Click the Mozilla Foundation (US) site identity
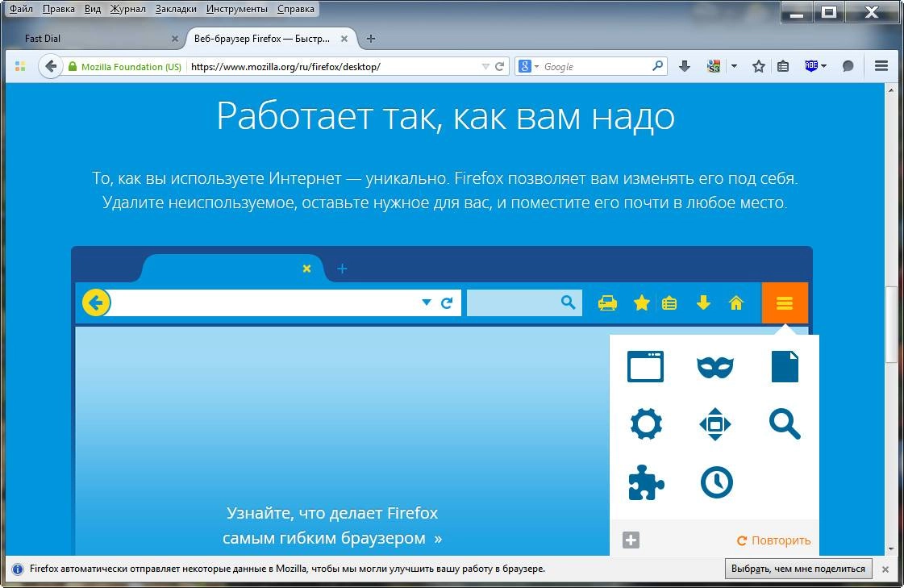Viewport: 904px width, 588px height. [x=125, y=67]
